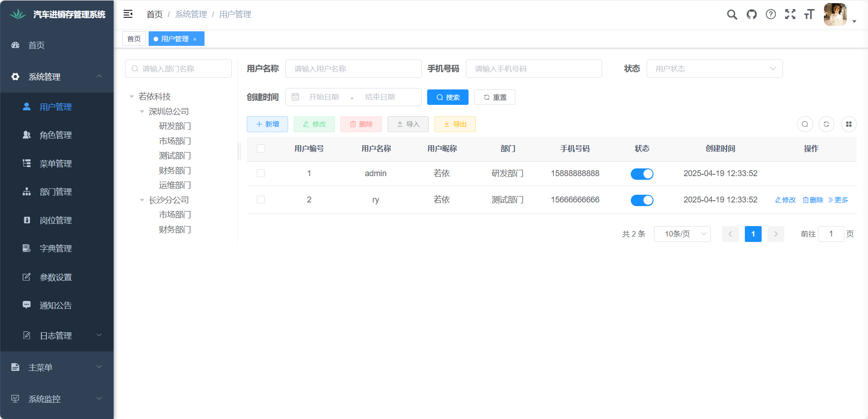868x419 pixels.
Task: Switch to the 首页 tab
Action: 134,39
